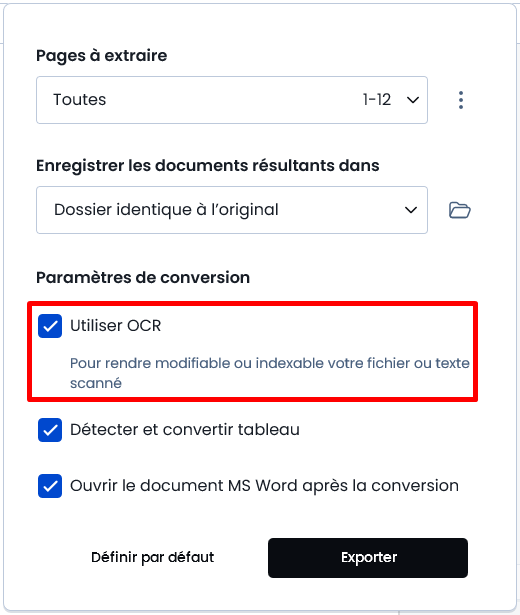Viewport: 520px width, 615px height.
Task: Click the Détecter et convertir tableau label
Action: point(185,430)
